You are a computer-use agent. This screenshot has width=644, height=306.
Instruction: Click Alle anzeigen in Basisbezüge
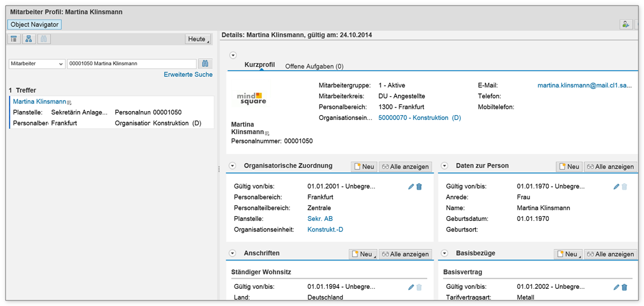pos(610,254)
